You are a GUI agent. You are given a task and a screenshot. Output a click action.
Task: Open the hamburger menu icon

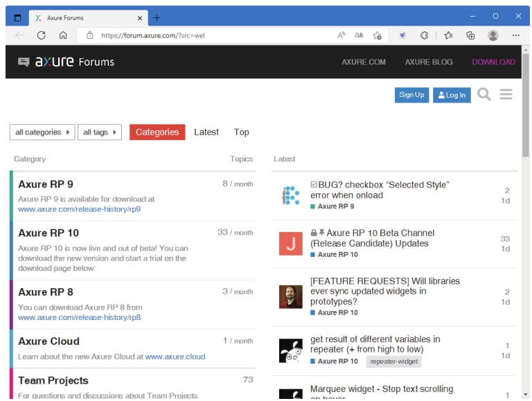[x=506, y=95]
